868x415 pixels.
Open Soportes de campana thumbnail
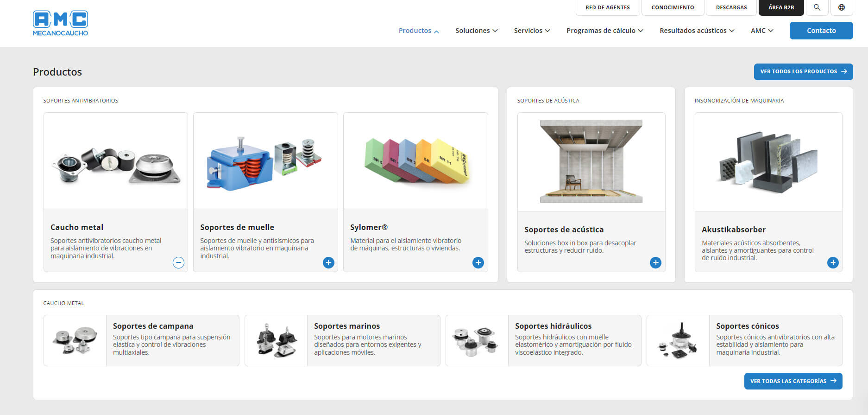(x=75, y=341)
